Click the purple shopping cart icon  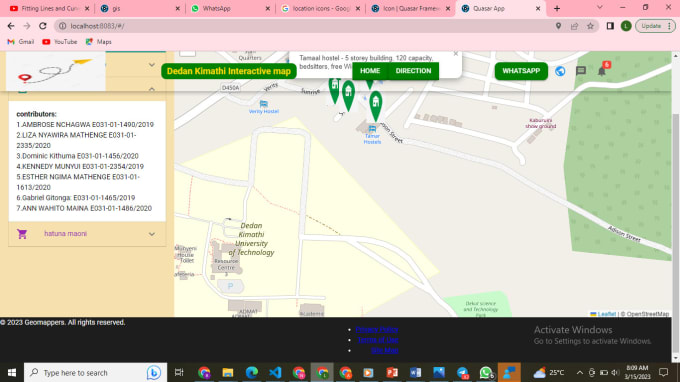(22, 234)
